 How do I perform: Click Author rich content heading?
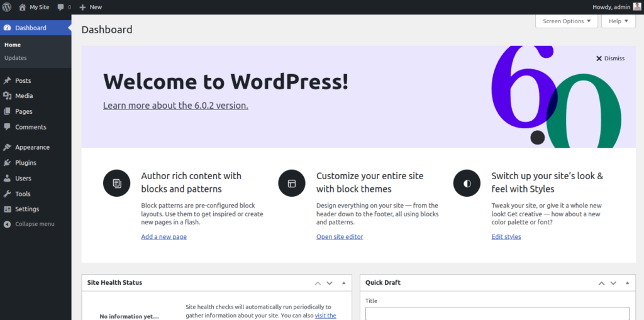[191, 182]
